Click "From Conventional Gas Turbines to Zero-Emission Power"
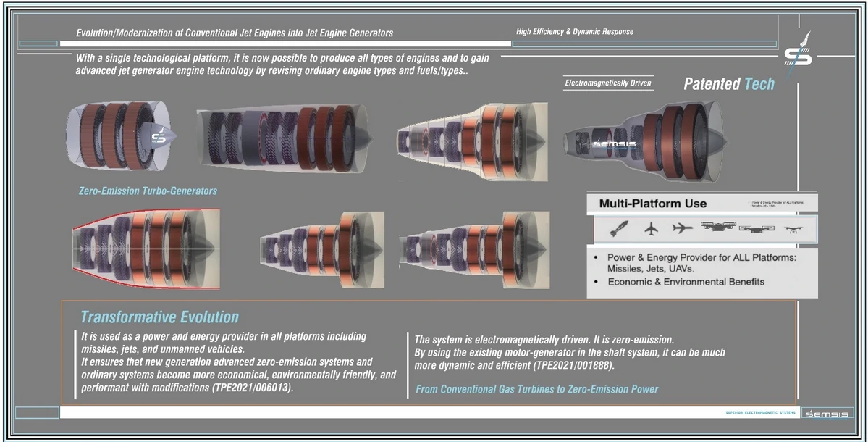This screenshot has height=442, width=868. (536, 390)
